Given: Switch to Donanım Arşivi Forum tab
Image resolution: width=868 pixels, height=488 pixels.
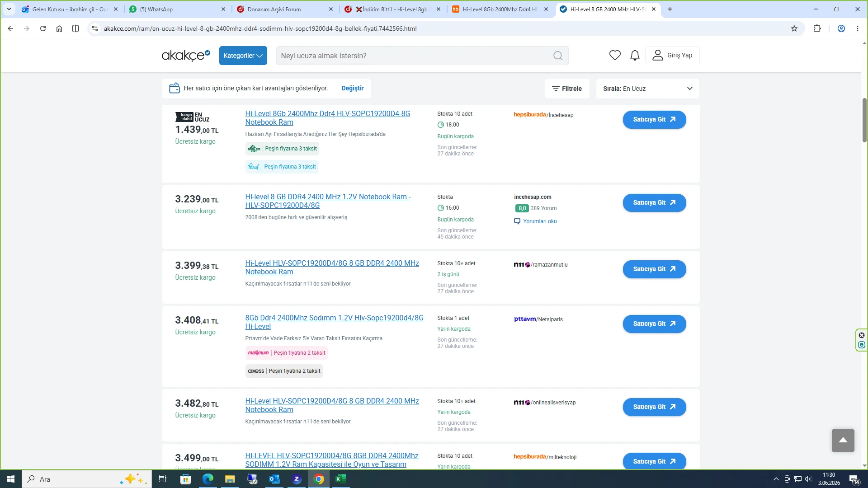Looking at the screenshot, I should click(x=285, y=9).
